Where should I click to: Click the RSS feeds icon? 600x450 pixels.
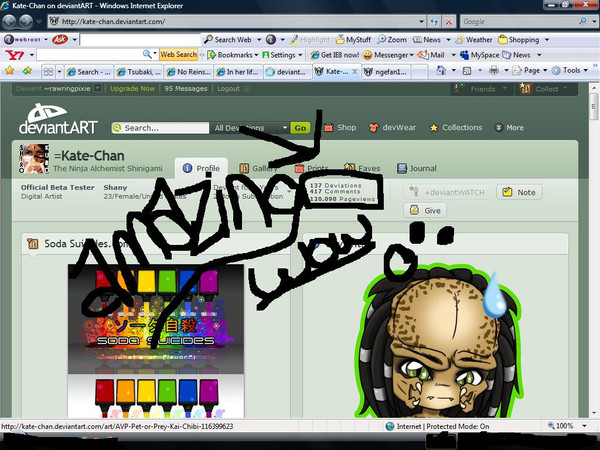(467, 70)
